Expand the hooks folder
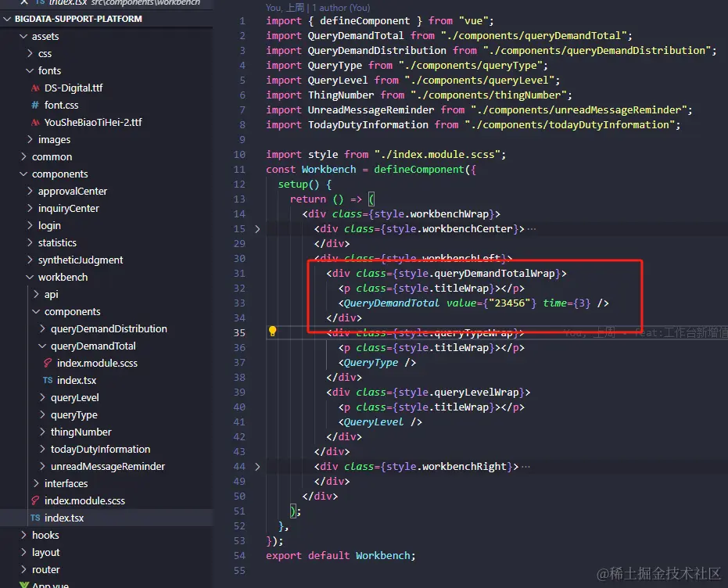728x588 pixels. coord(23,535)
